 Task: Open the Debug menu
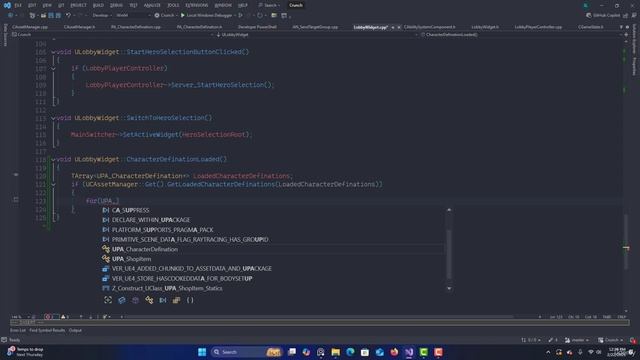(x=116, y=5)
